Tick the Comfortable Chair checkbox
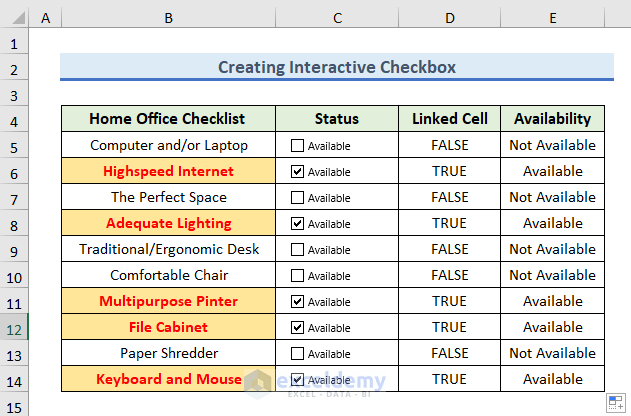The width and height of the screenshot is (631, 416). pyautogui.click(x=297, y=275)
